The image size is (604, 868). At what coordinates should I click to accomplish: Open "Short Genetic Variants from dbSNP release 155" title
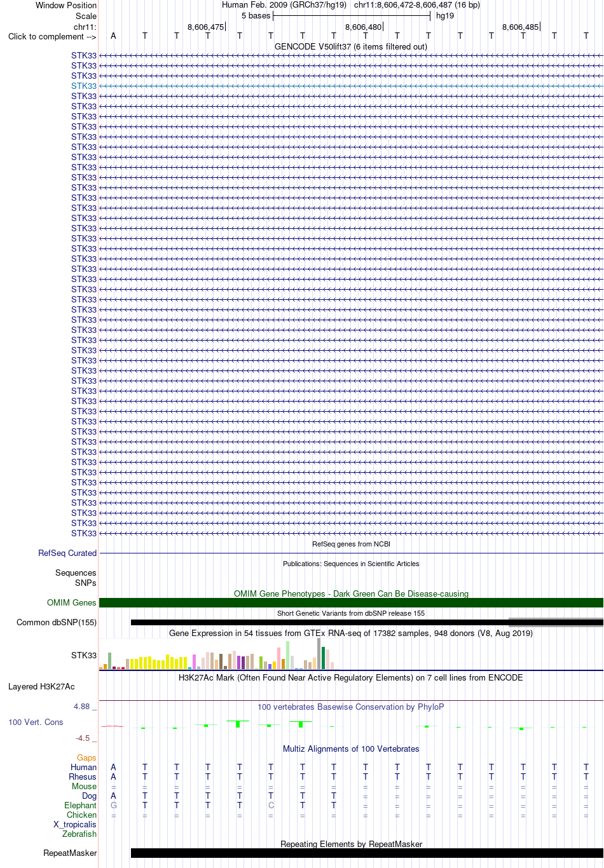pyautogui.click(x=351, y=613)
